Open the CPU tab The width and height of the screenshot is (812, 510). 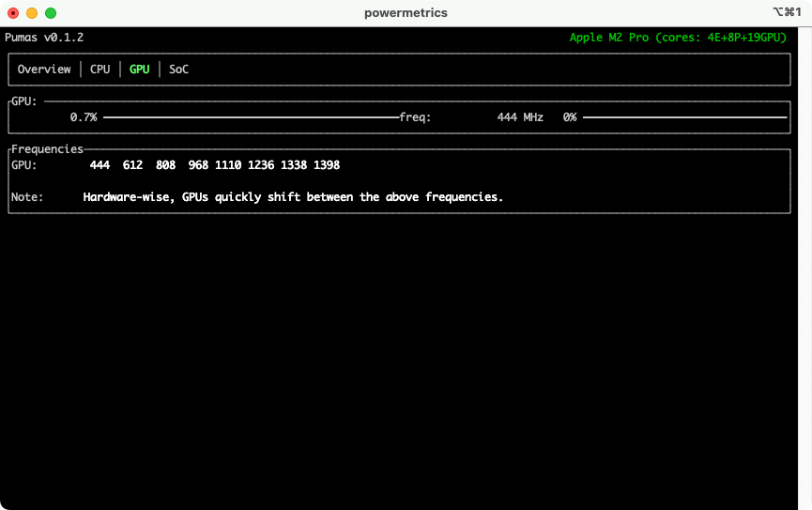point(100,69)
